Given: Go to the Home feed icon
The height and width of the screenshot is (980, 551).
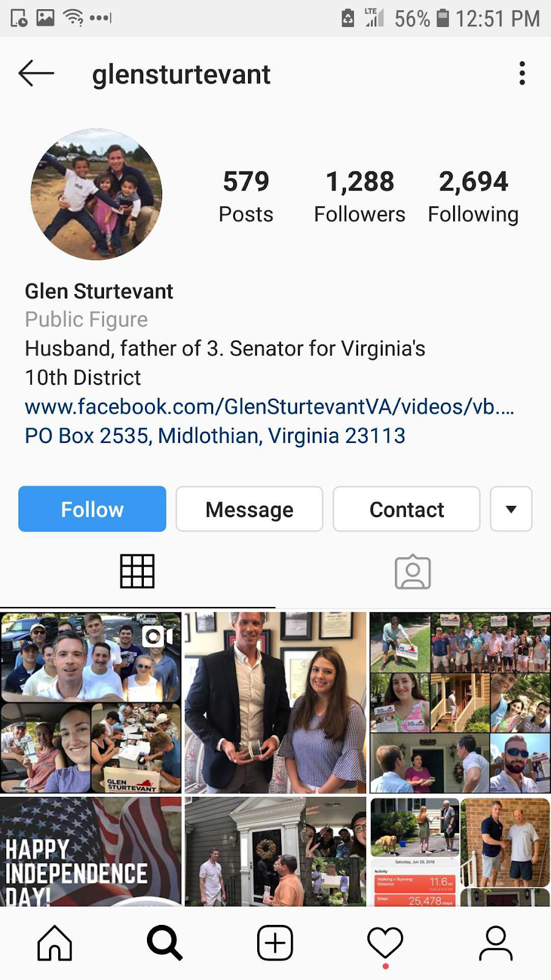Looking at the screenshot, I should [x=54, y=943].
